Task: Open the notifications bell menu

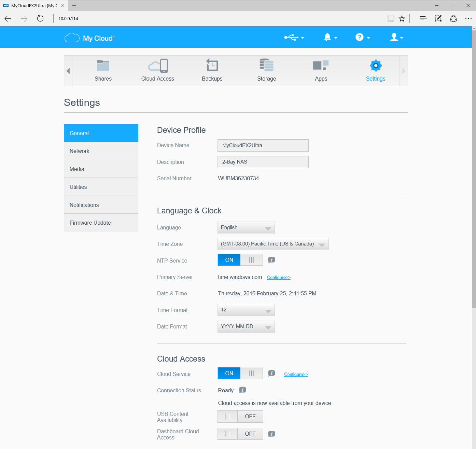Action: pos(330,37)
